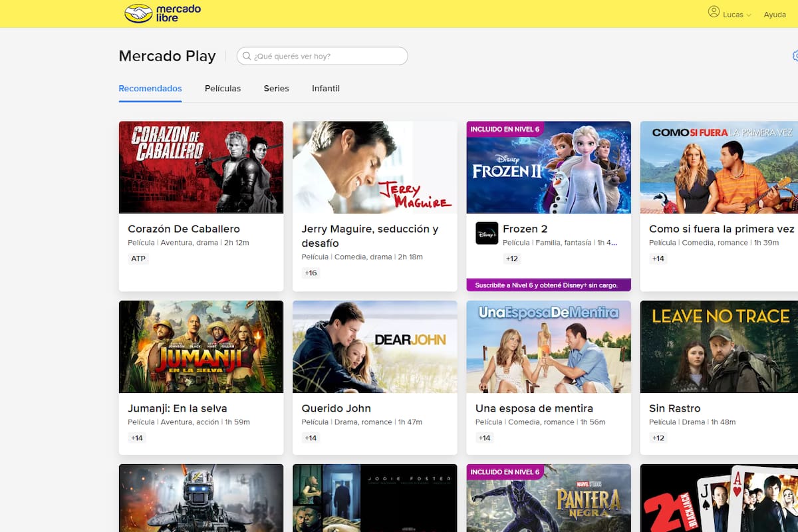Open the Infantil tab
This screenshot has height=532, width=798.
325,88
